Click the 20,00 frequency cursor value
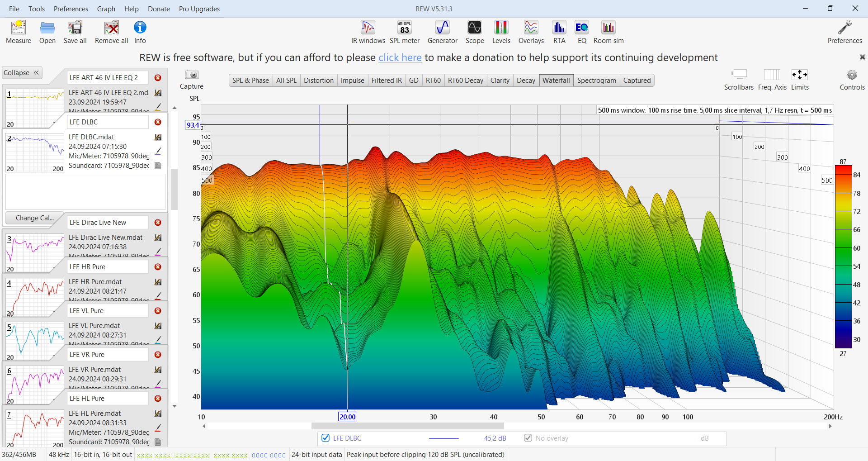Screen dimensions: 868x461 (347, 417)
